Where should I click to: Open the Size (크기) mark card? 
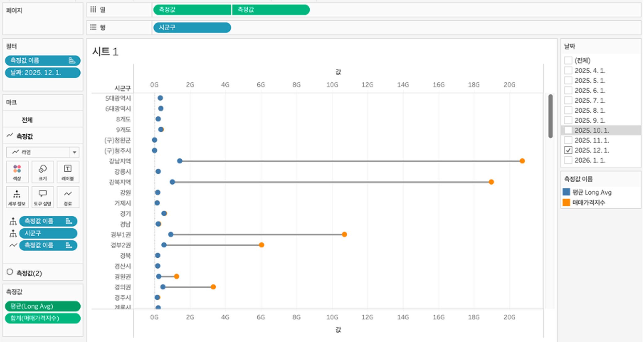(x=42, y=172)
